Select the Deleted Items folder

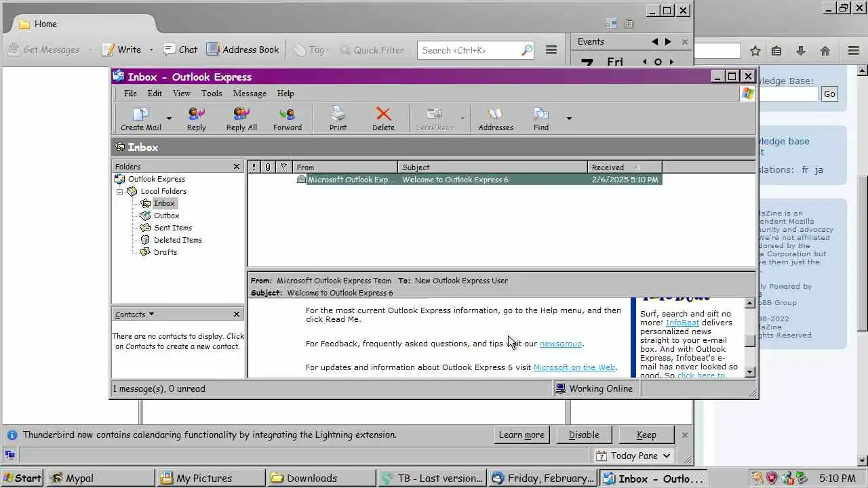click(178, 240)
